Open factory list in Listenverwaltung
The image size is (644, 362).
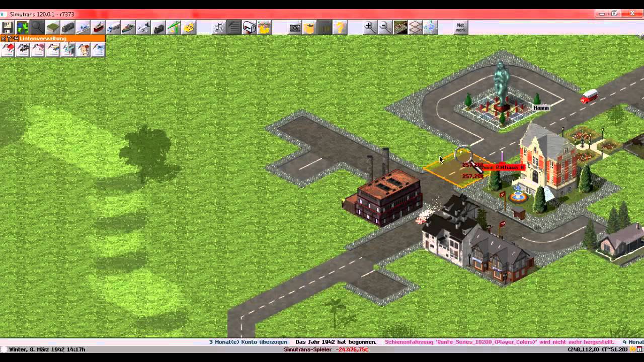[x=68, y=49]
